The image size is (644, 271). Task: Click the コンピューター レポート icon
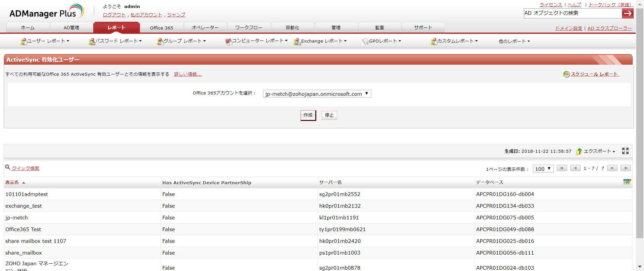pos(229,42)
